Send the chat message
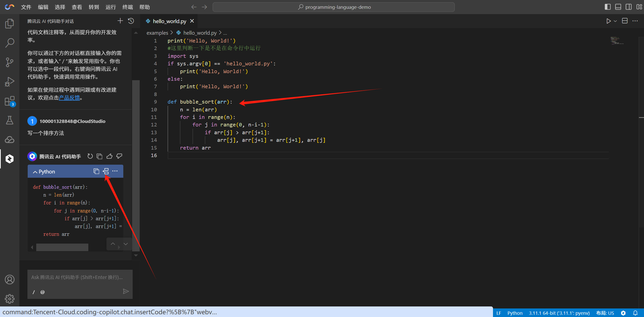 click(126, 291)
